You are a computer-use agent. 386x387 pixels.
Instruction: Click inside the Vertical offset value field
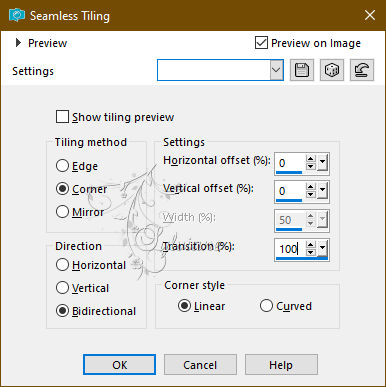tap(290, 191)
